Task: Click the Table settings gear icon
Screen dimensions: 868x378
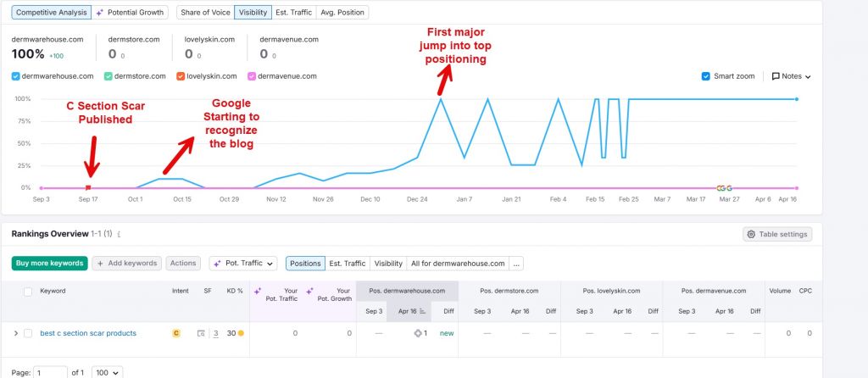Action: tap(751, 234)
